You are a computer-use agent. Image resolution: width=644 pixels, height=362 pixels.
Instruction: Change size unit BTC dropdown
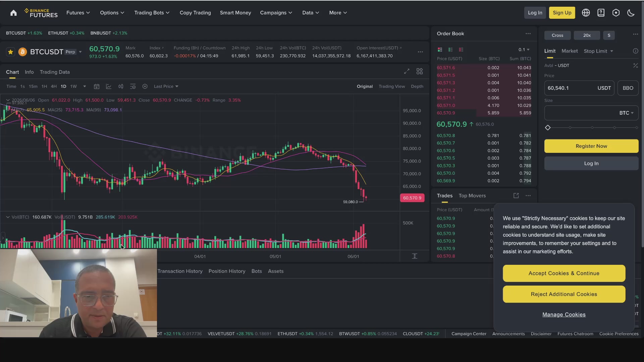pos(627,113)
